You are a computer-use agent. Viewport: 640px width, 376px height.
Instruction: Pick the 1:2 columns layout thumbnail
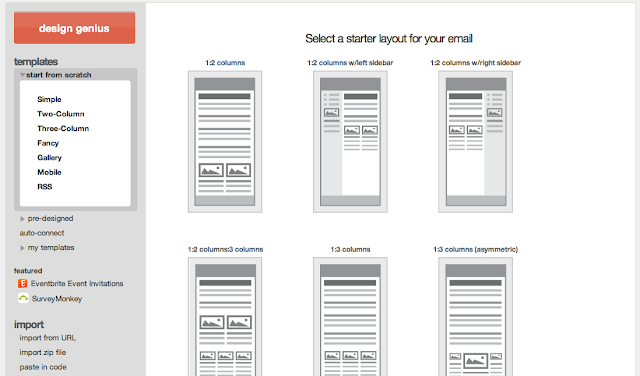(225, 142)
